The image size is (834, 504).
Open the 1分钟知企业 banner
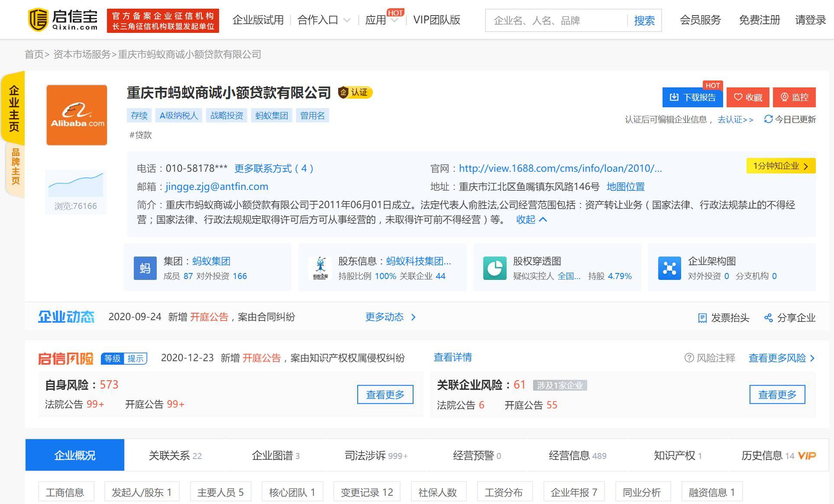click(x=781, y=166)
